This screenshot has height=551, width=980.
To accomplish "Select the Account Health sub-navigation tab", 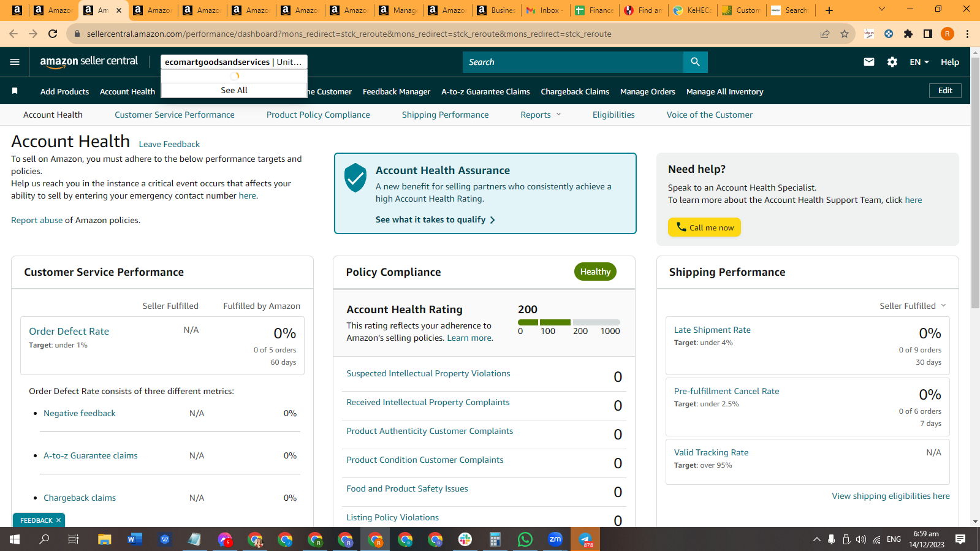I will point(53,115).
